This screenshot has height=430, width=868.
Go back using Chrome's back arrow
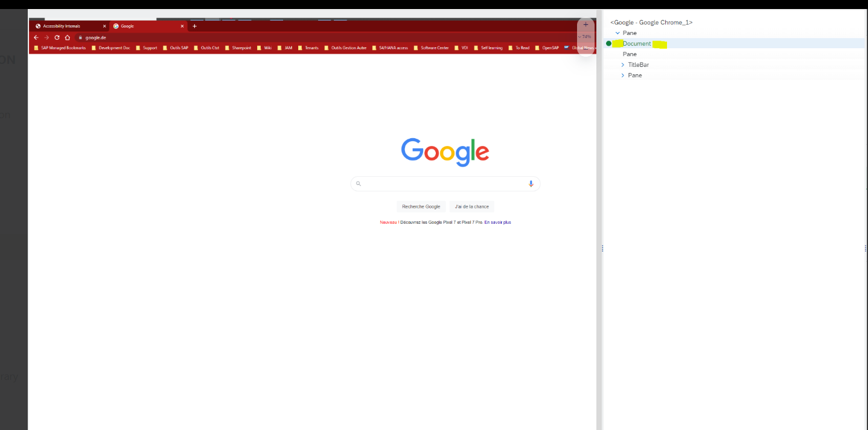point(36,37)
